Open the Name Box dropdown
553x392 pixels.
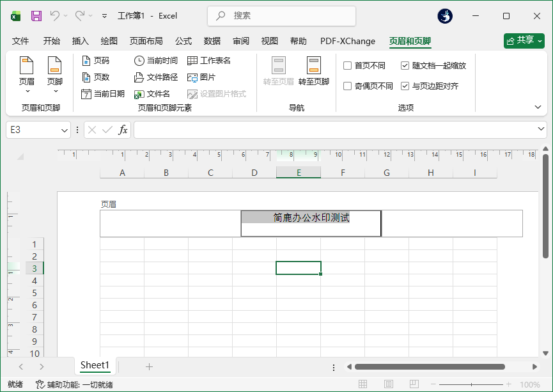coord(64,129)
